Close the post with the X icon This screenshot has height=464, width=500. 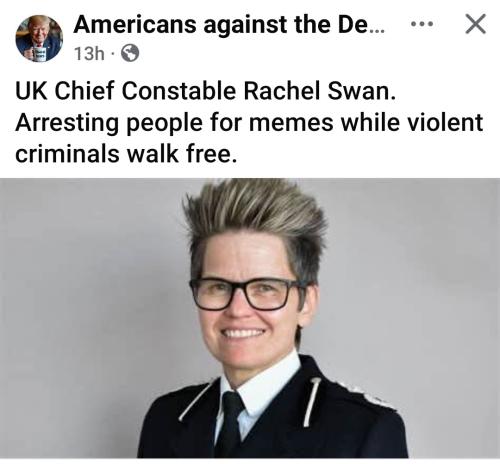tap(475, 24)
